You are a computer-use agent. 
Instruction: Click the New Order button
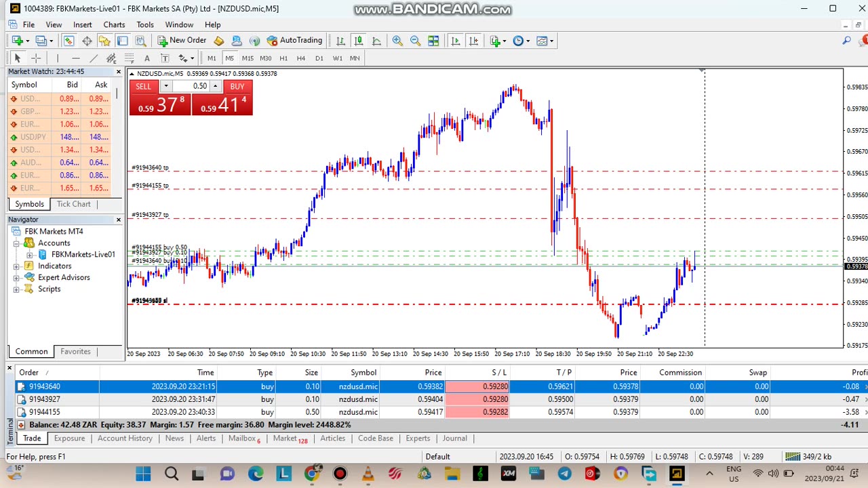(x=182, y=41)
